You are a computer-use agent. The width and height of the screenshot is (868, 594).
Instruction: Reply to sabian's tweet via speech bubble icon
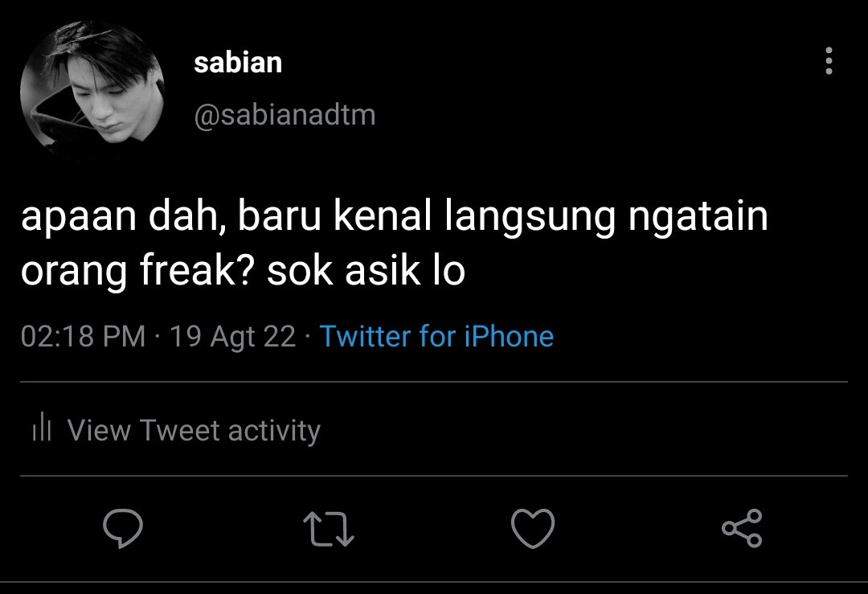[x=123, y=528]
